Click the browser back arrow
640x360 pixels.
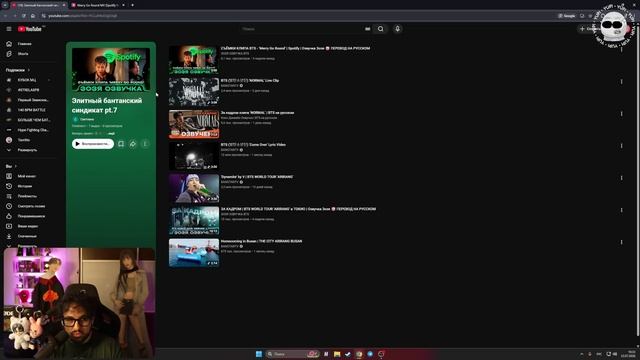tap(5, 16)
